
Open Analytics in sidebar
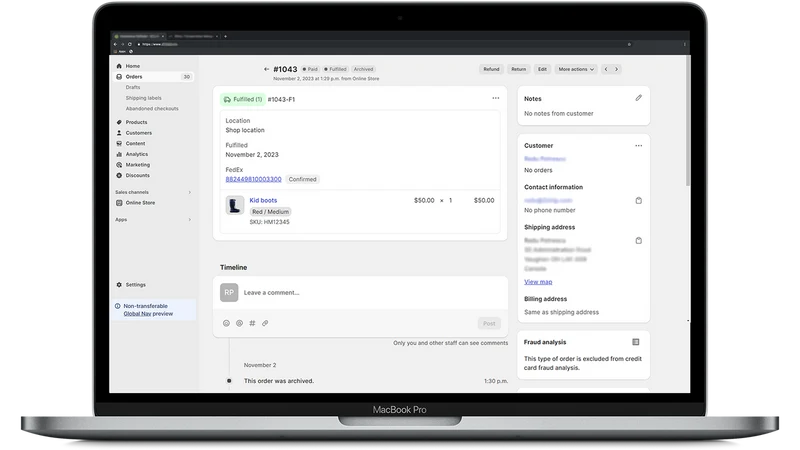click(137, 154)
